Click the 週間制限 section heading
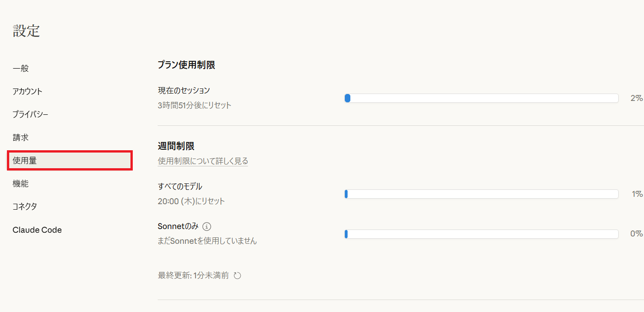This screenshot has width=644, height=312. [176, 146]
